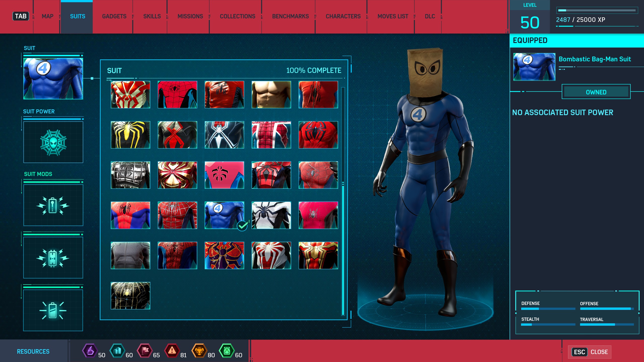Select the undies shirtless suit thumbnail
Image resolution: width=644 pixels, height=362 pixels.
pyautogui.click(x=271, y=95)
